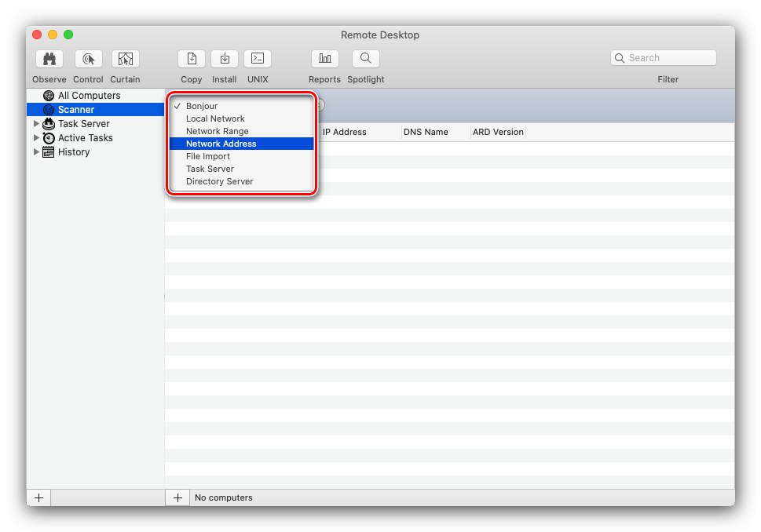Expand the Task Server disclosure triangle

coord(36,124)
